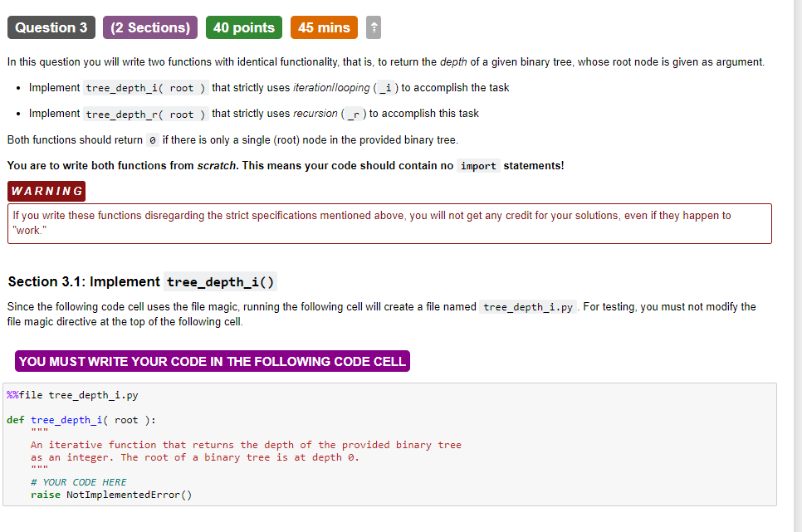The height and width of the screenshot is (532, 802).
Task: Expand the Question 3 header section
Action: pyautogui.click(x=51, y=27)
